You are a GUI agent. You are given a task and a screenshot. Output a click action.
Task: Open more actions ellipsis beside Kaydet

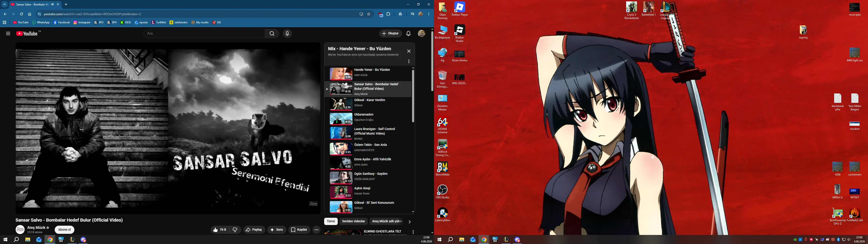316,230
